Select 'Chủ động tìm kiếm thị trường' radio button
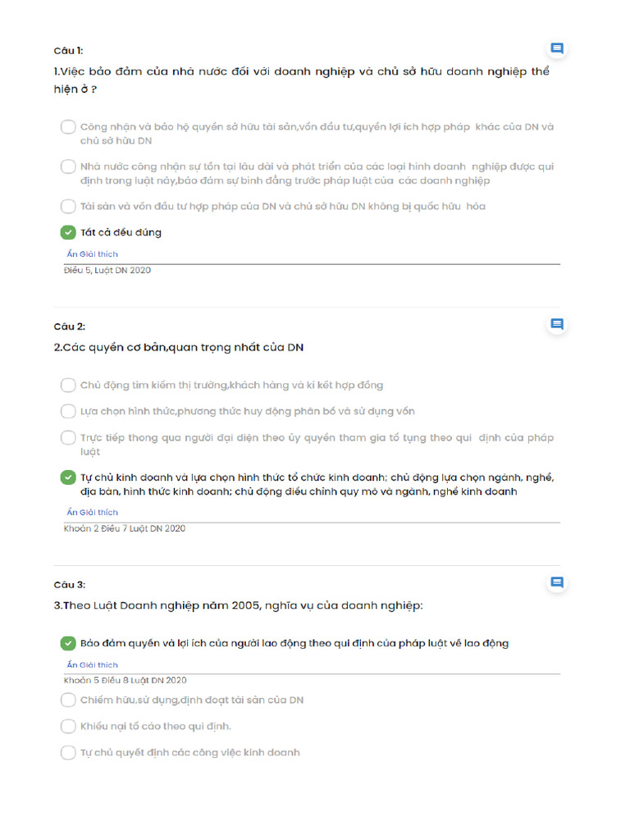Image resolution: width=630 pixels, height=840 pixels. point(68,385)
